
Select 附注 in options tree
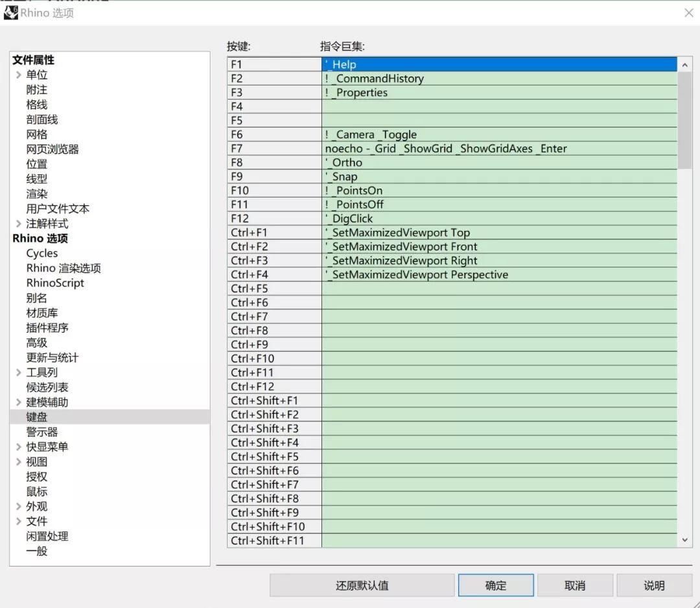[36, 89]
